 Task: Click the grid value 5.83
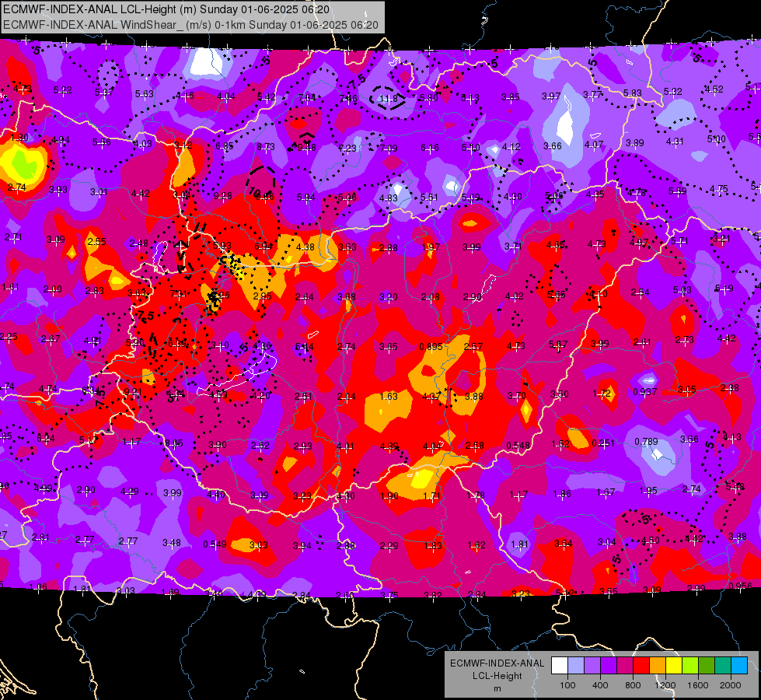click(633, 93)
